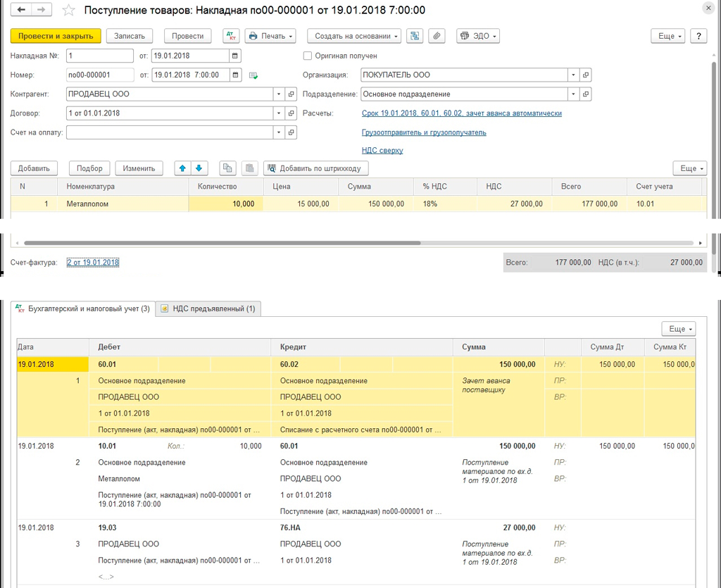
Task: Click Изменить button
Action: pyautogui.click(x=139, y=168)
